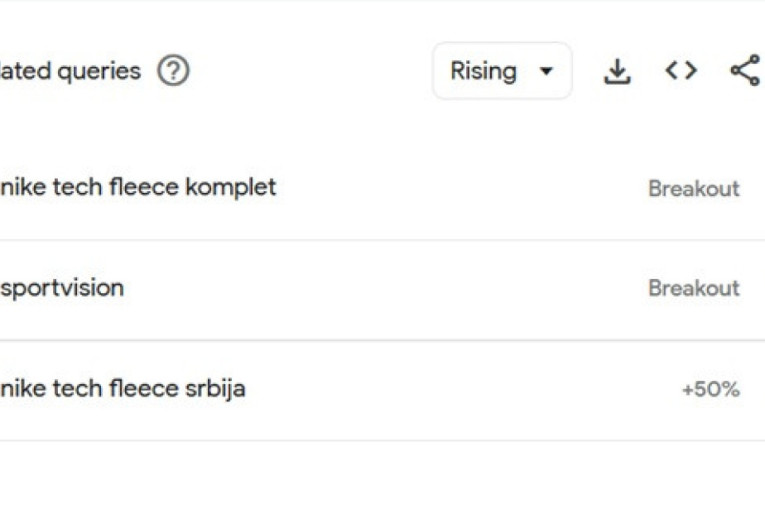Download the related queries data

(x=618, y=71)
